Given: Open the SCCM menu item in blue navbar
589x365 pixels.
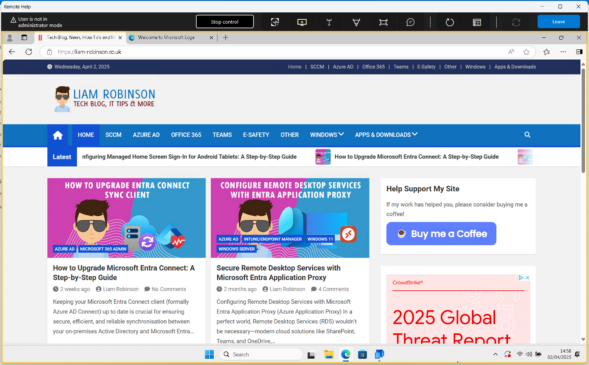Looking at the screenshot, I should point(113,134).
